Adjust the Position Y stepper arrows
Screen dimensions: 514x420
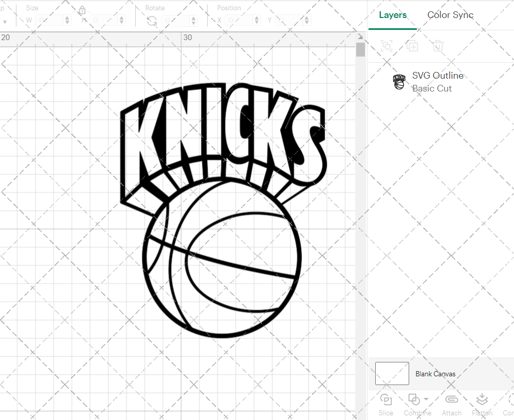coord(307,21)
